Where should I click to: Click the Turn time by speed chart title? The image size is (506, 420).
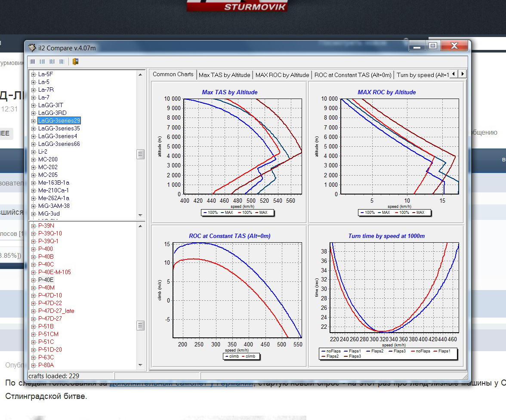386,236
